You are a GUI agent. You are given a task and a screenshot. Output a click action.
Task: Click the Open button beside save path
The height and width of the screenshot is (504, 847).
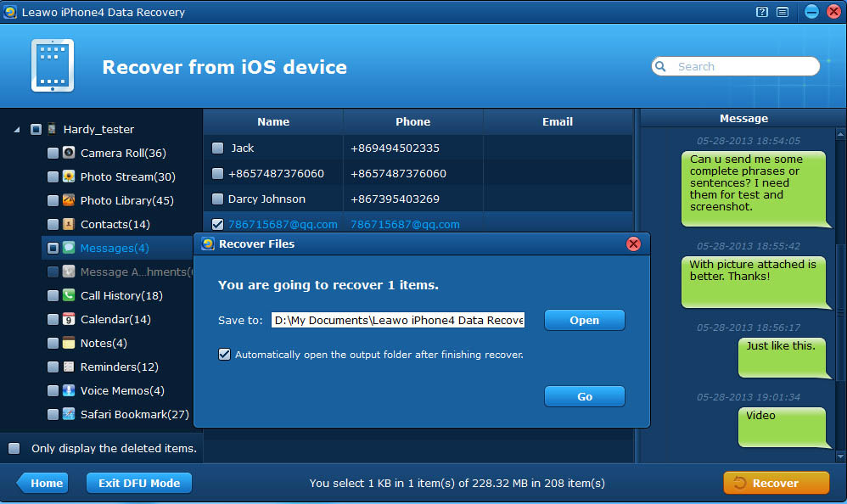pos(585,320)
